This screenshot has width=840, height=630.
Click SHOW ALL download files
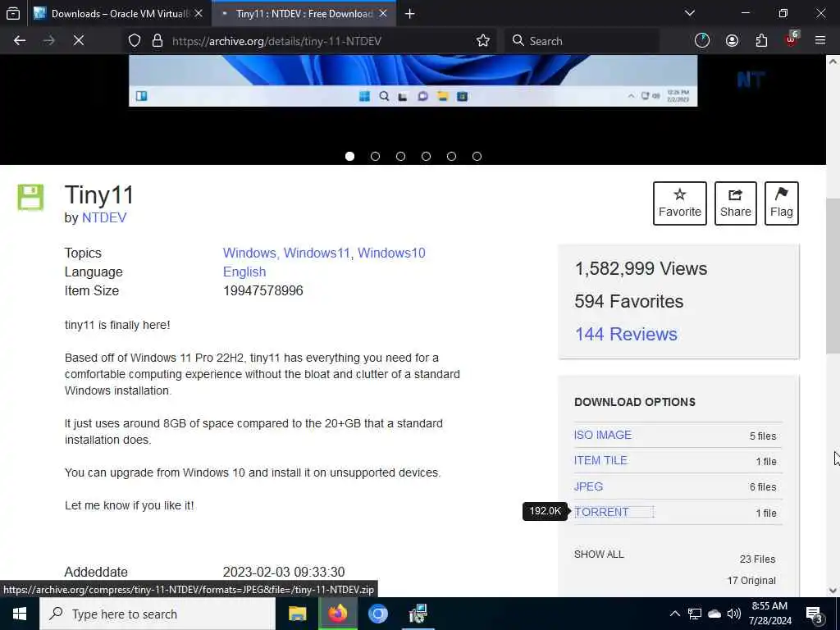pos(599,555)
